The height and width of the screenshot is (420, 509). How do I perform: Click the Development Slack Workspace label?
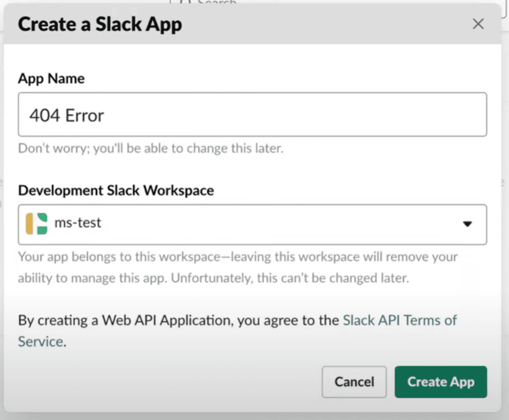116,190
